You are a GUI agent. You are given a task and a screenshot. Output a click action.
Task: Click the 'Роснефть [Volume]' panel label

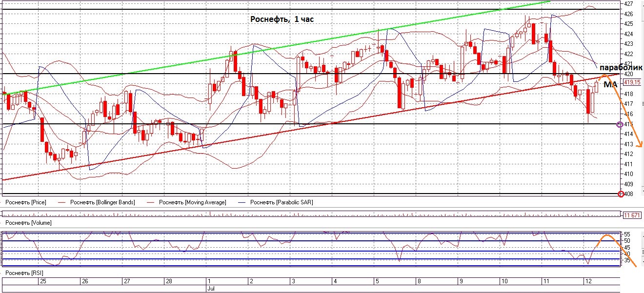click(28, 223)
